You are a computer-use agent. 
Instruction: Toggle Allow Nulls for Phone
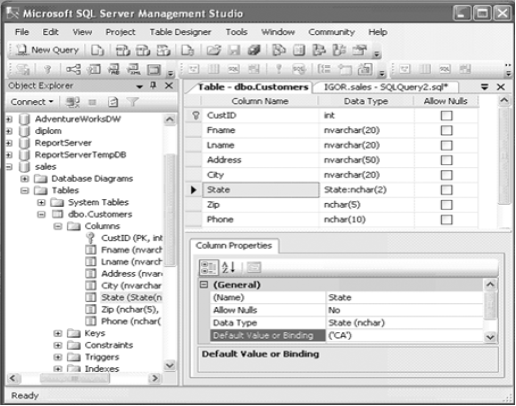446,220
